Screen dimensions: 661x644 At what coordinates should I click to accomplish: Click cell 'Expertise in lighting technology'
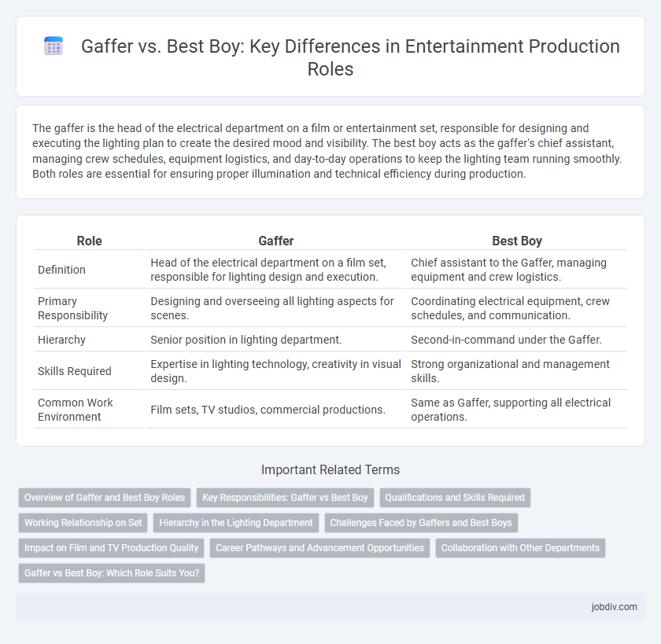pyautogui.click(x=275, y=371)
